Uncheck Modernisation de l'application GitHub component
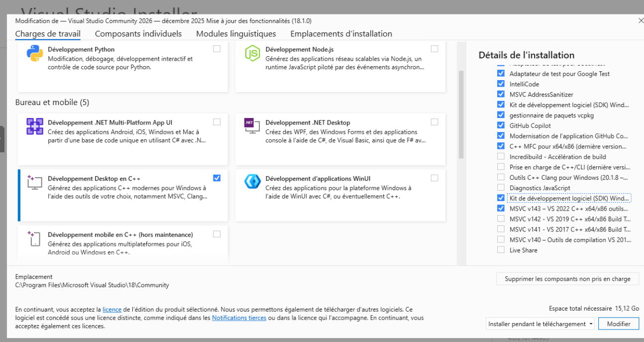This screenshot has width=644, height=342. [x=501, y=135]
